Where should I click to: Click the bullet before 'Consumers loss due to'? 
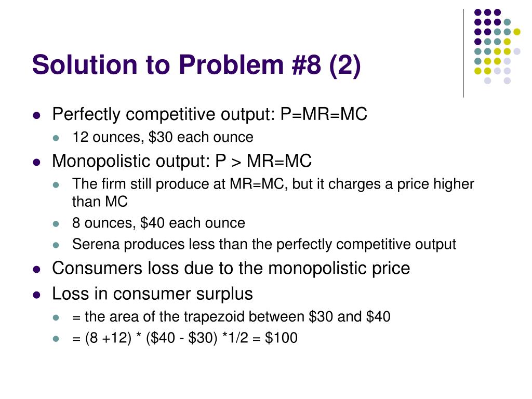37,270
